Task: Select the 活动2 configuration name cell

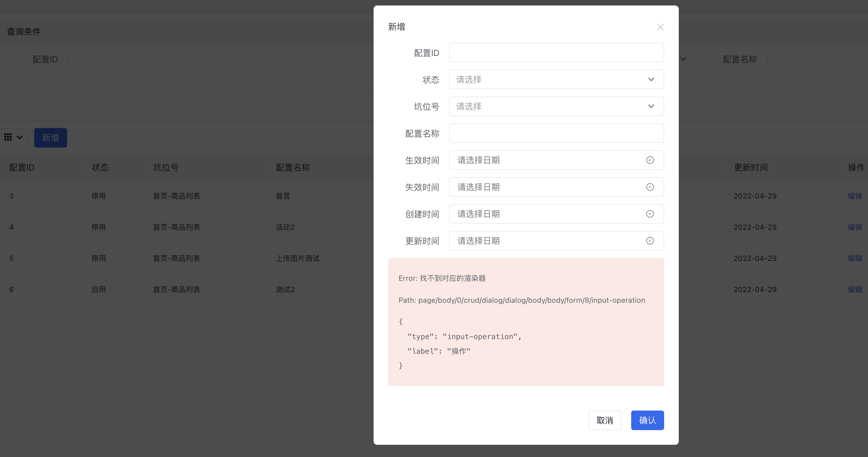Action: (285, 227)
